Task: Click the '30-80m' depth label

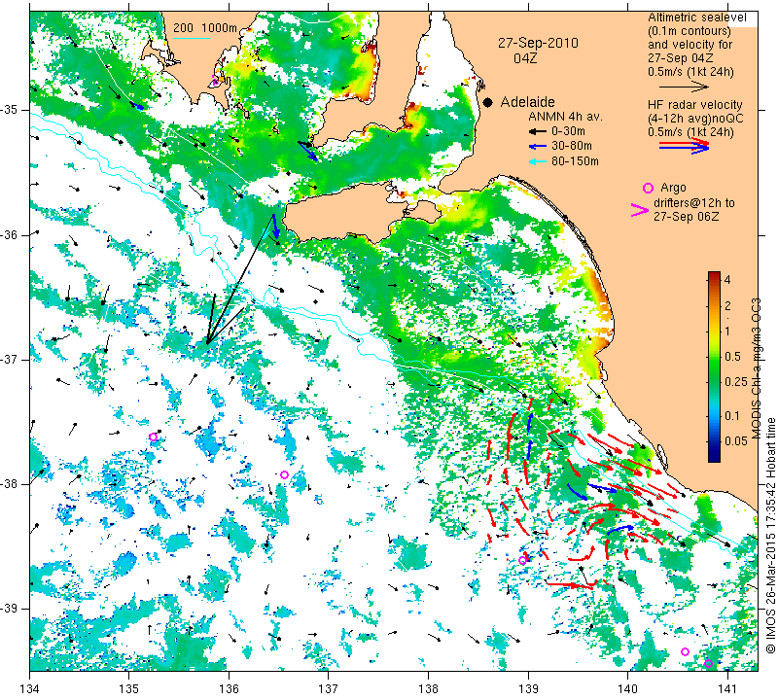Action: click(x=572, y=146)
